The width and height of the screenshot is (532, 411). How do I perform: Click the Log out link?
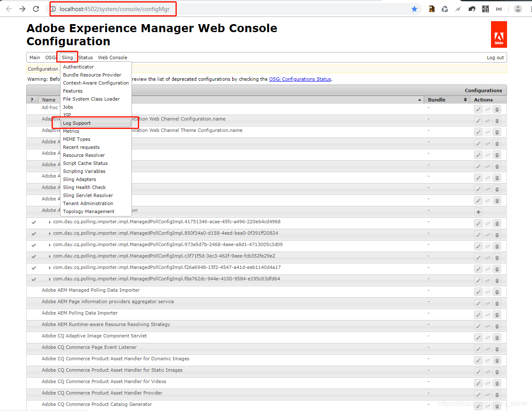495,58
